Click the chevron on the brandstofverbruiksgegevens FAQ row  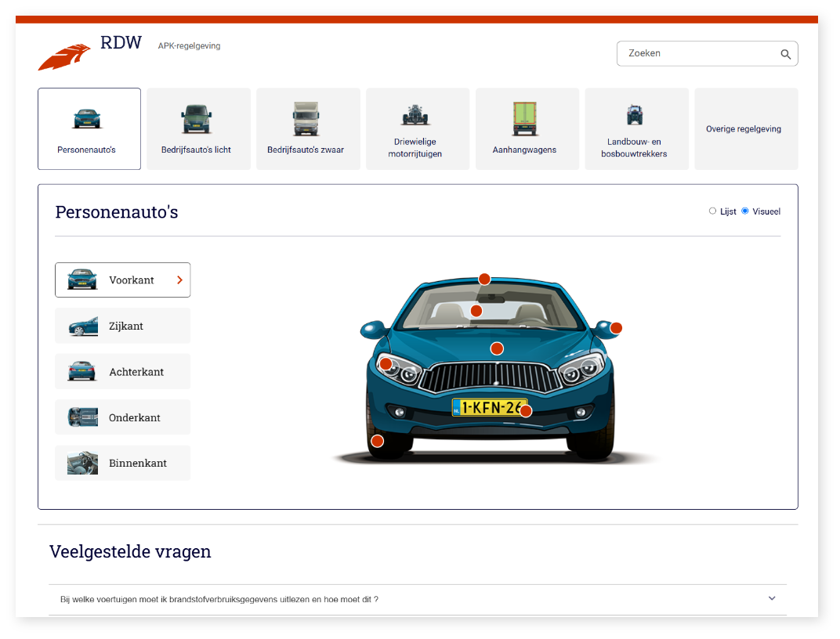click(x=772, y=598)
